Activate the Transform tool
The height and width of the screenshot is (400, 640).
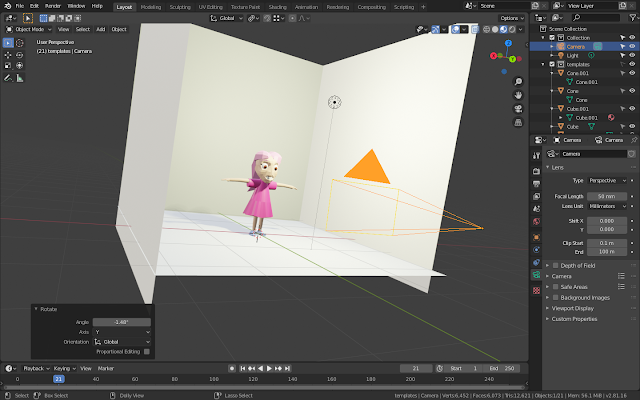[20, 65]
